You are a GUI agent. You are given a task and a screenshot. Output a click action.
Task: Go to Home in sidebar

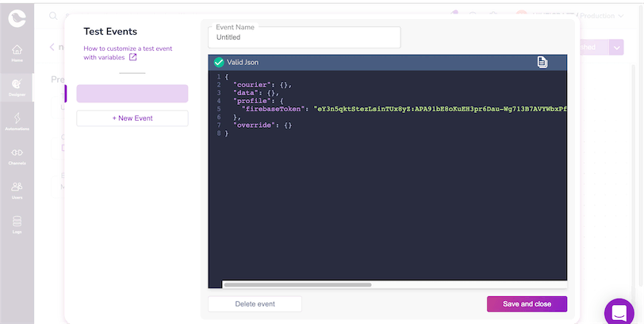click(x=17, y=54)
